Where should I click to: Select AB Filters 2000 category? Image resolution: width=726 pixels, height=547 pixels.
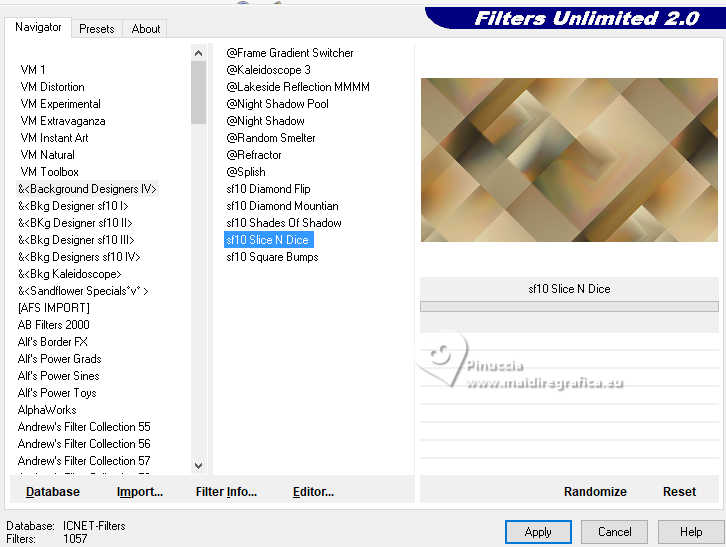[x=54, y=325]
